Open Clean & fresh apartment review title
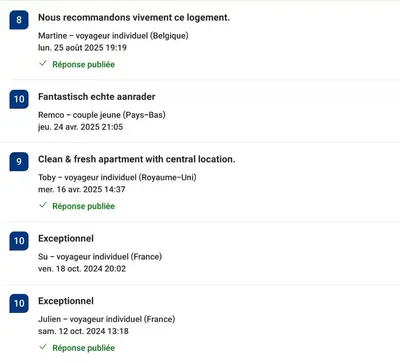The height and width of the screenshot is (363, 400). 137,159
